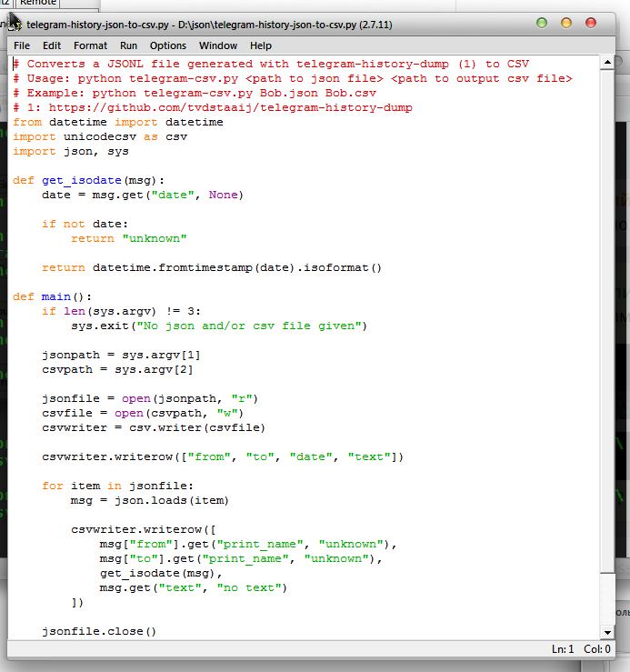Click the scrollbar up arrow
630x672 pixels.
pyautogui.click(x=607, y=63)
